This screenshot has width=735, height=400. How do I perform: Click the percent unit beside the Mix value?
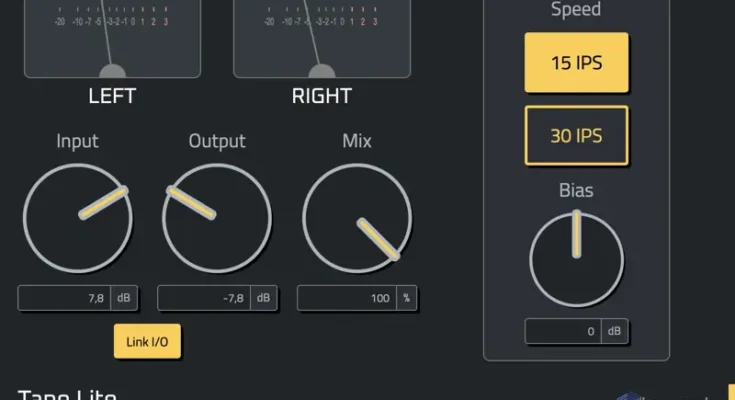coord(404,298)
